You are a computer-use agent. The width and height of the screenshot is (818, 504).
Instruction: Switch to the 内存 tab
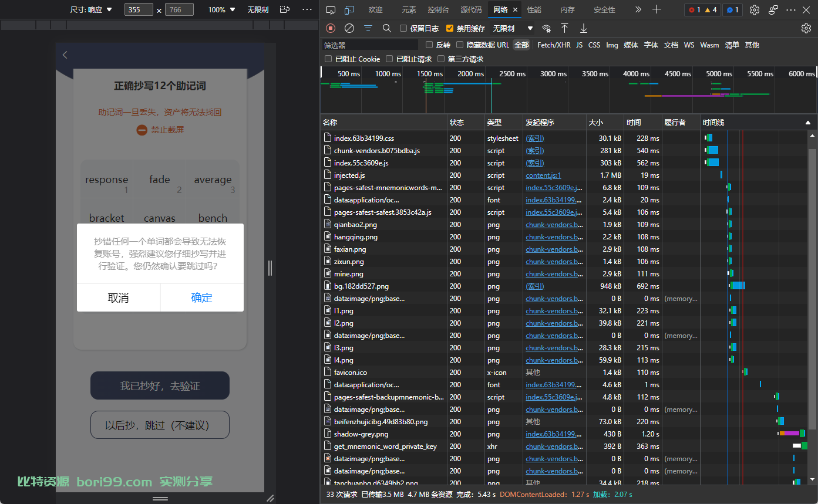567,10
